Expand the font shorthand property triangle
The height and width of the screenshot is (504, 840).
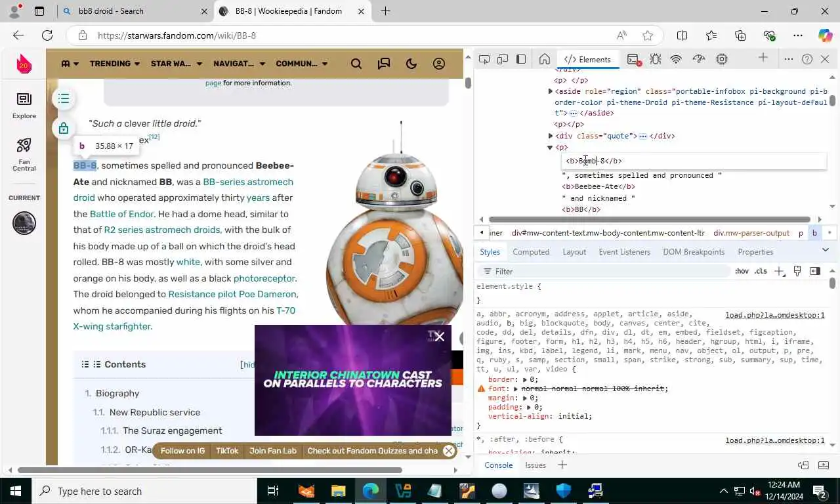tap(515, 389)
